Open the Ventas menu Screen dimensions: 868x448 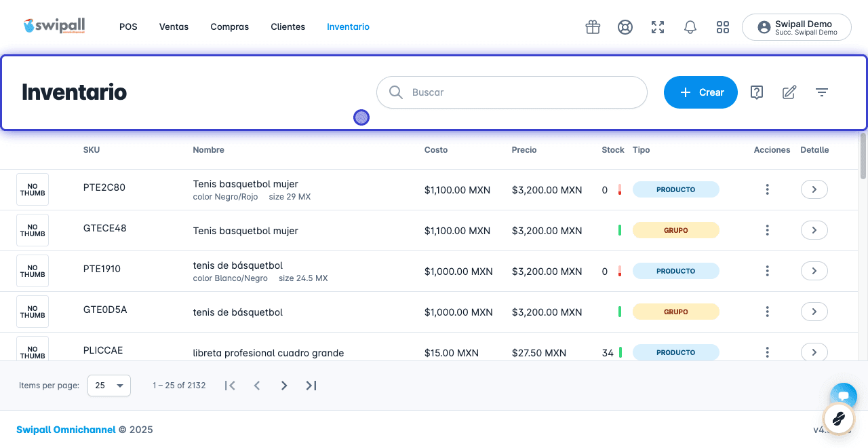[174, 27]
